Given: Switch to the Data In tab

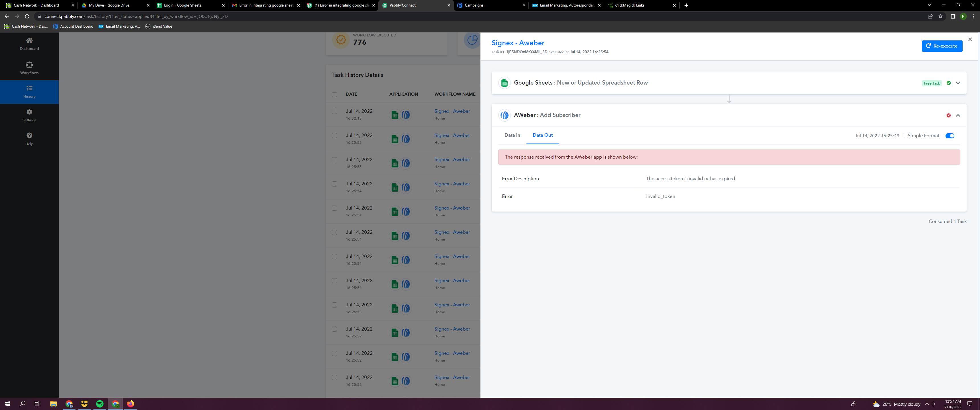Looking at the screenshot, I should 512,136.
